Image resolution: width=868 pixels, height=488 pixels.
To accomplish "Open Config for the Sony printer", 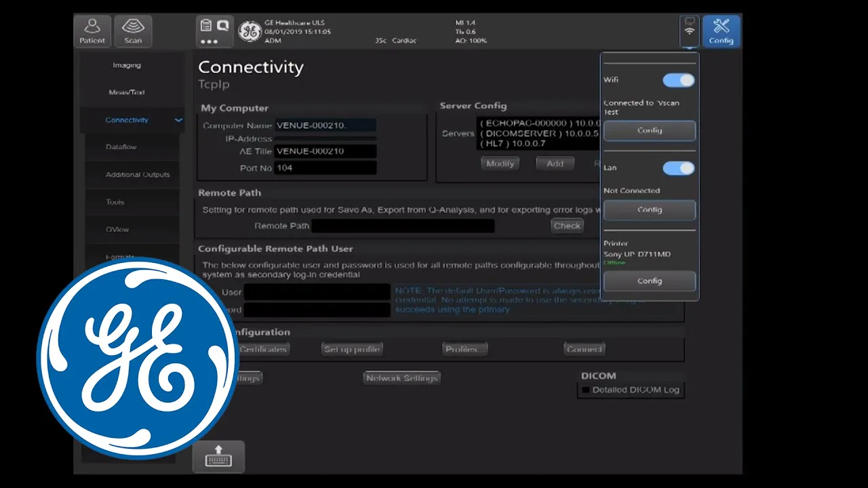I will coord(650,281).
